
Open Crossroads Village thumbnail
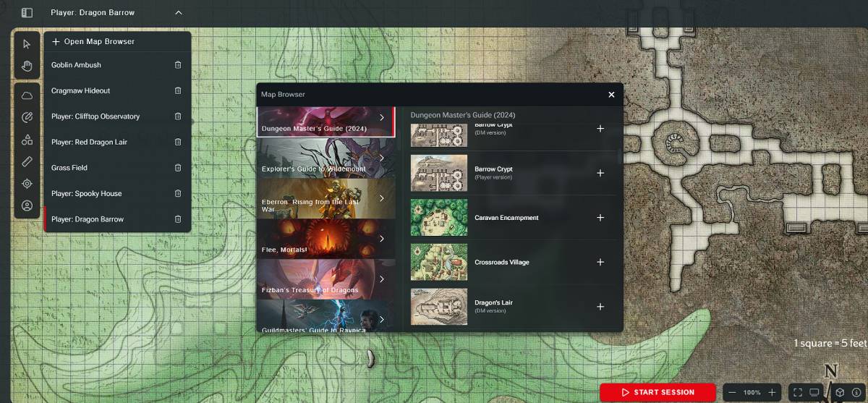click(439, 262)
